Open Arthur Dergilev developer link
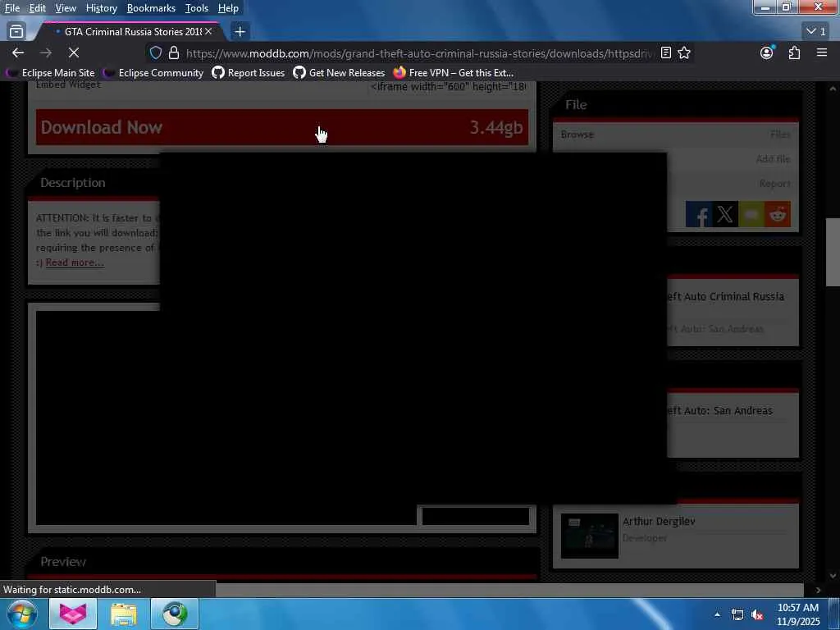 click(x=659, y=521)
